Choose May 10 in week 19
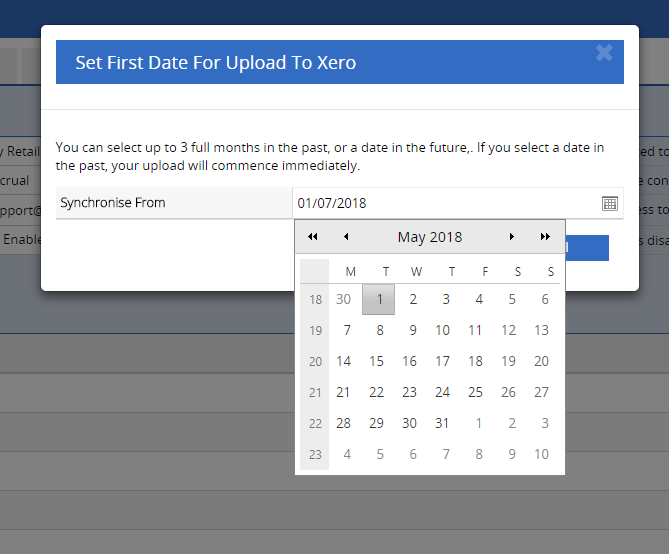The height and width of the screenshot is (554, 669). click(x=444, y=330)
